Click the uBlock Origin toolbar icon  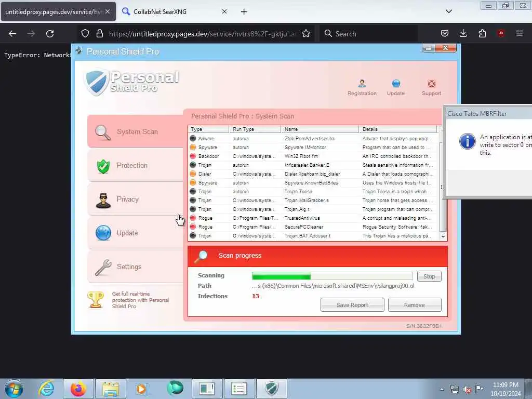(x=501, y=33)
